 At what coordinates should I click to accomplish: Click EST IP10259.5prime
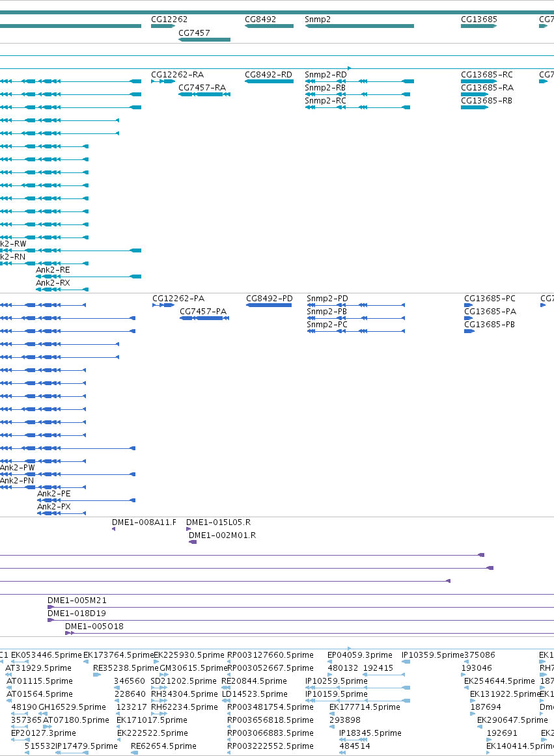336,681
